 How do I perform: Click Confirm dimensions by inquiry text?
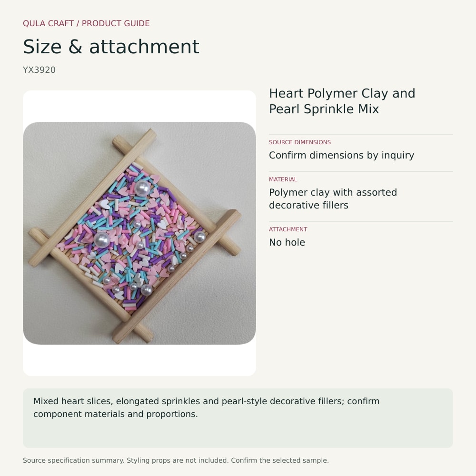coord(341,155)
